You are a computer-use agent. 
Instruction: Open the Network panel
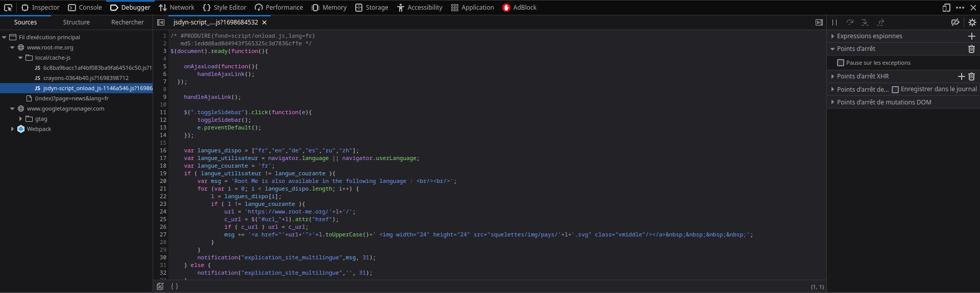(x=177, y=8)
